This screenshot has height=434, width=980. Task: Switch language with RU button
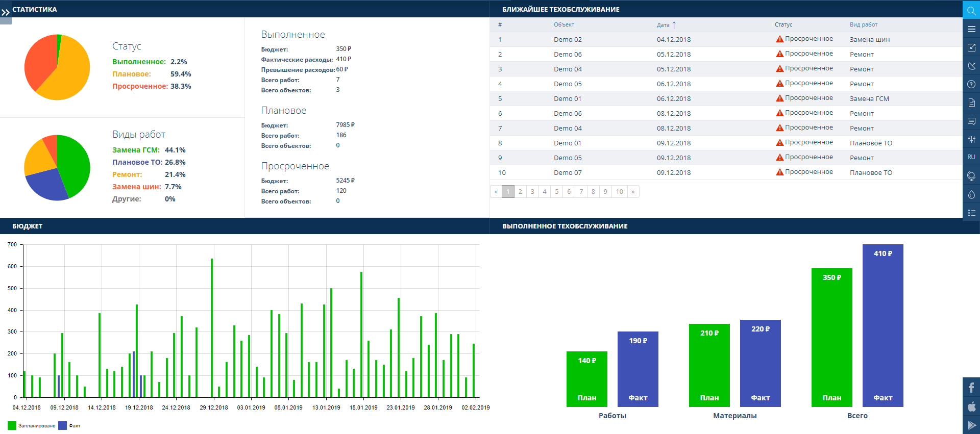click(x=971, y=157)
